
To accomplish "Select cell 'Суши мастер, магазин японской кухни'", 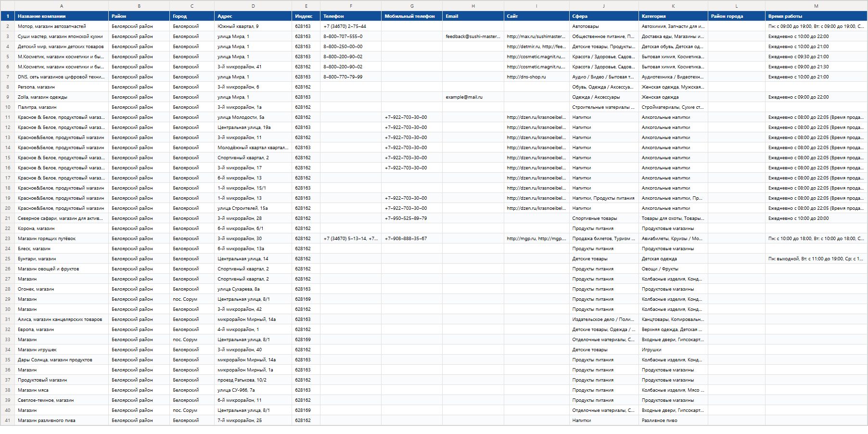I will pyautogui.click(x=62, y=37).
